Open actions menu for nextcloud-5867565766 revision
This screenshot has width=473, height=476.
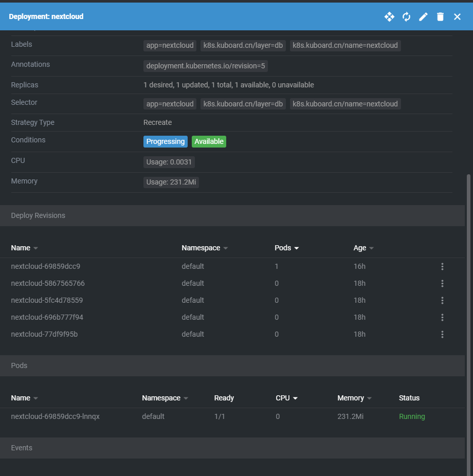click(x=442, y=283)
